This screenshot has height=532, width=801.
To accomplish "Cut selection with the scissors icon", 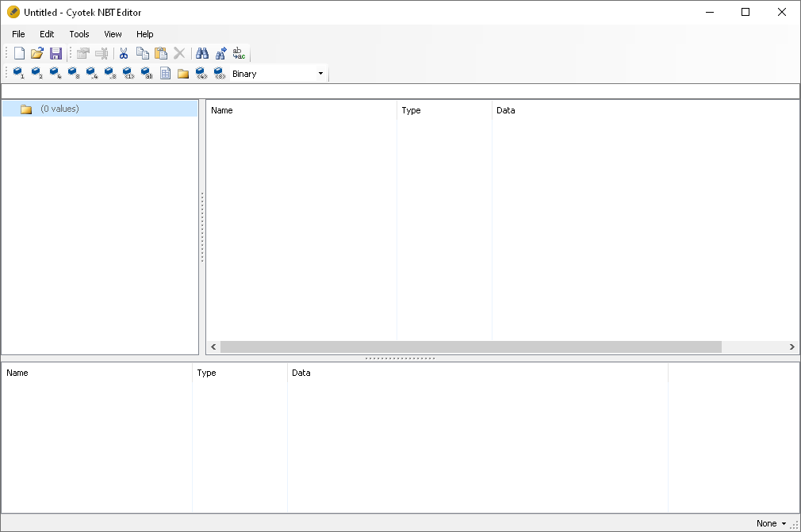I will [124, 53].
